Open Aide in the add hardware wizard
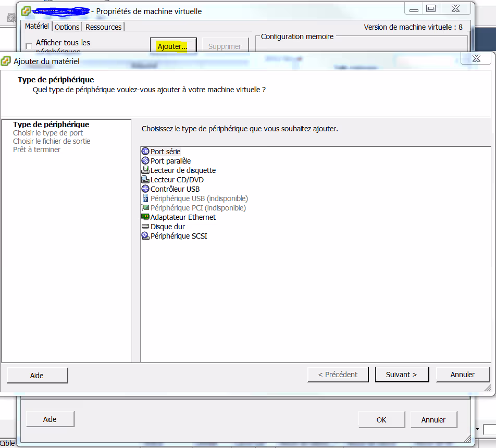Screen dimensions: 496x448 tap(37, 375)
